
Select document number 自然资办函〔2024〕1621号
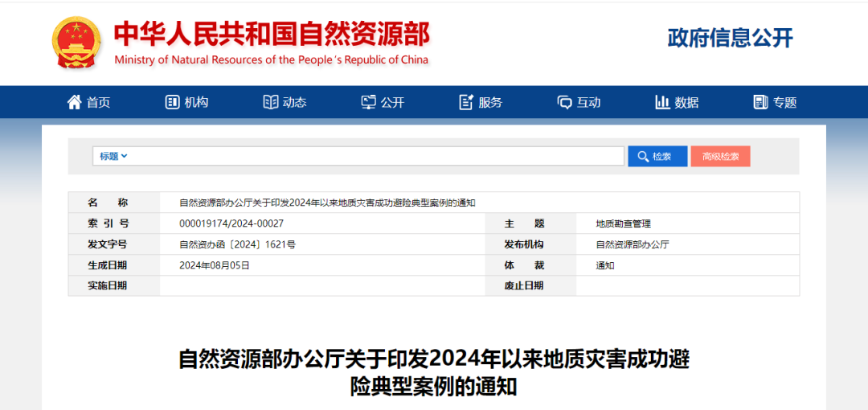pos(237,244)
